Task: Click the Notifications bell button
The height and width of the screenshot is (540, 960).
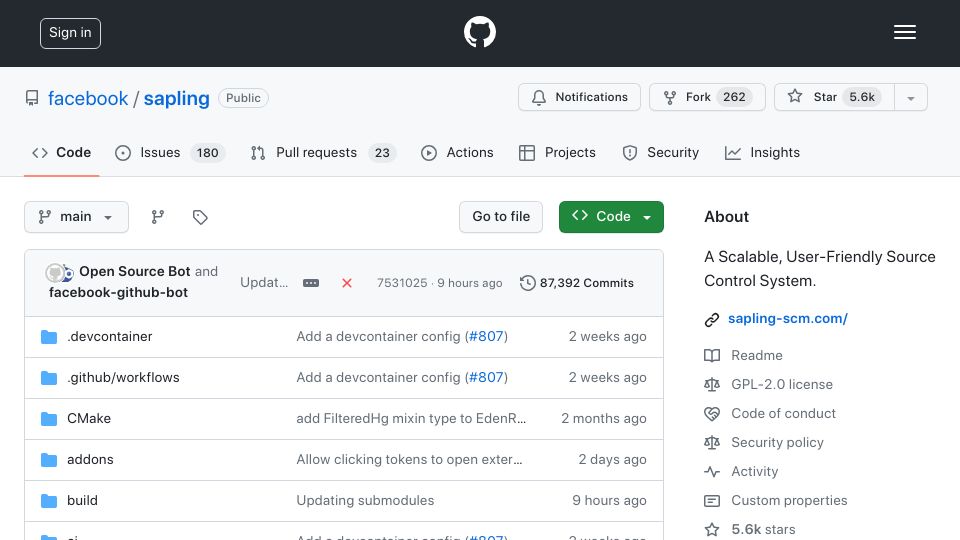Action: [x=579, y=97]
